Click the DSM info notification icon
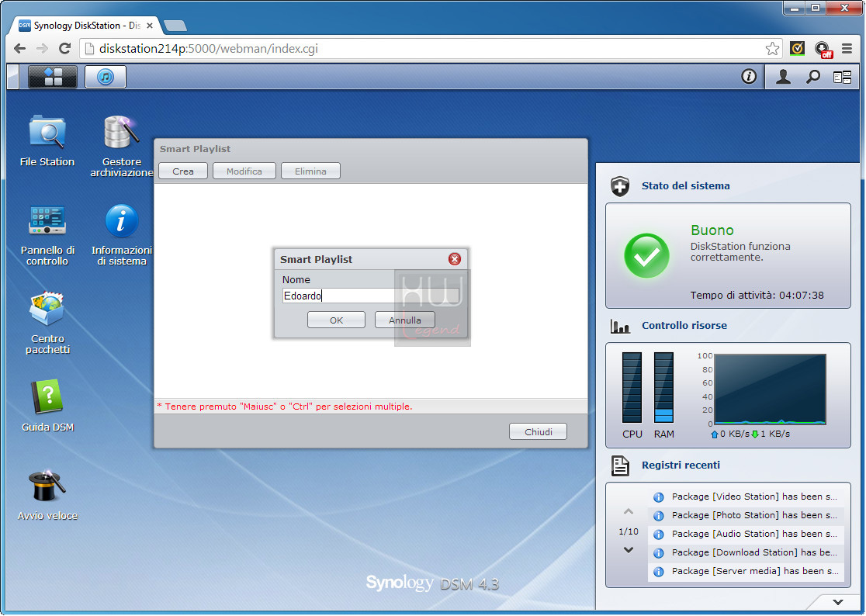This screenshot has width=866, height=616. click(748, 76)
